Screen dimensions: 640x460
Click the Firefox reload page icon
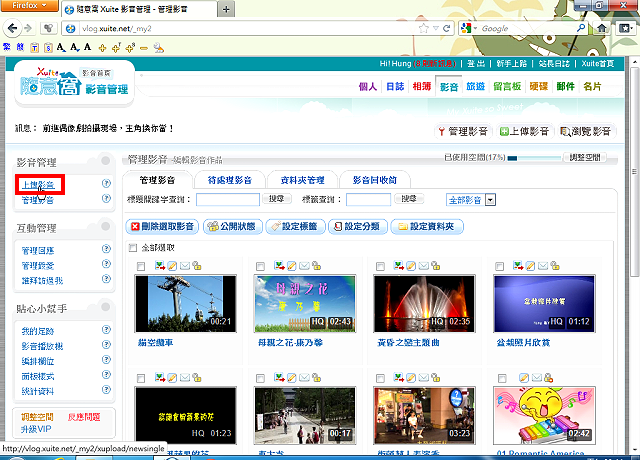(x=447, y=29)
